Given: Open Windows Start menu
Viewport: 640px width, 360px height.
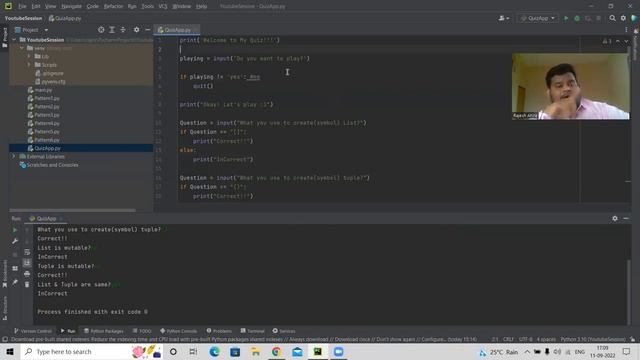Looking at the screenshot, I should pyautogui.click(x=10, y=351).
